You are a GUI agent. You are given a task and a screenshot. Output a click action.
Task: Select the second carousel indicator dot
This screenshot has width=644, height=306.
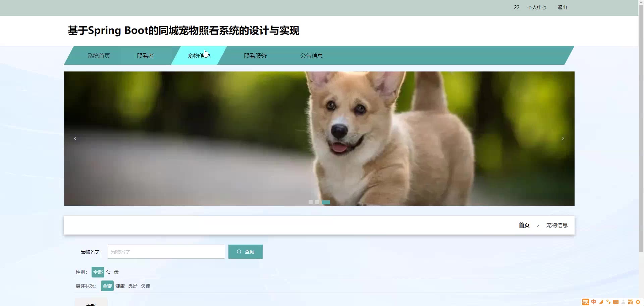(x=317, y=202)
